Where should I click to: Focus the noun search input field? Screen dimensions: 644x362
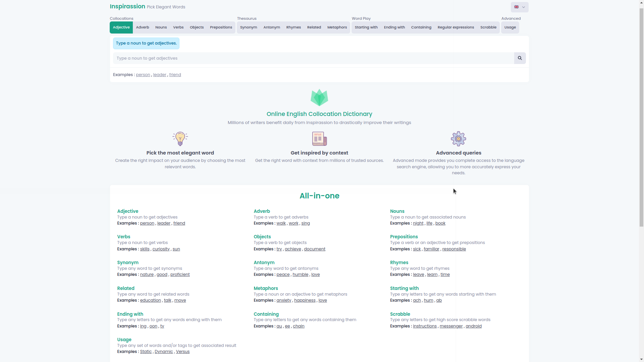point(314,58)
